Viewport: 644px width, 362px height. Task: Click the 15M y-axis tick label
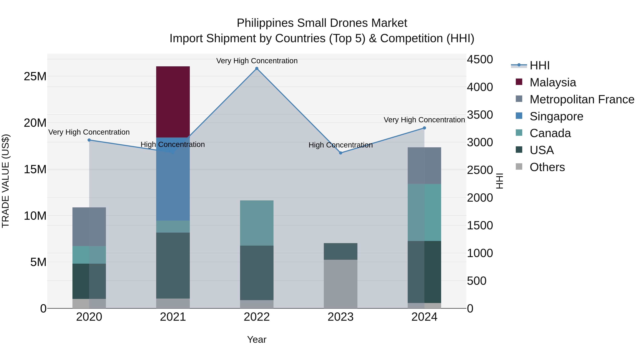[35, 169]
